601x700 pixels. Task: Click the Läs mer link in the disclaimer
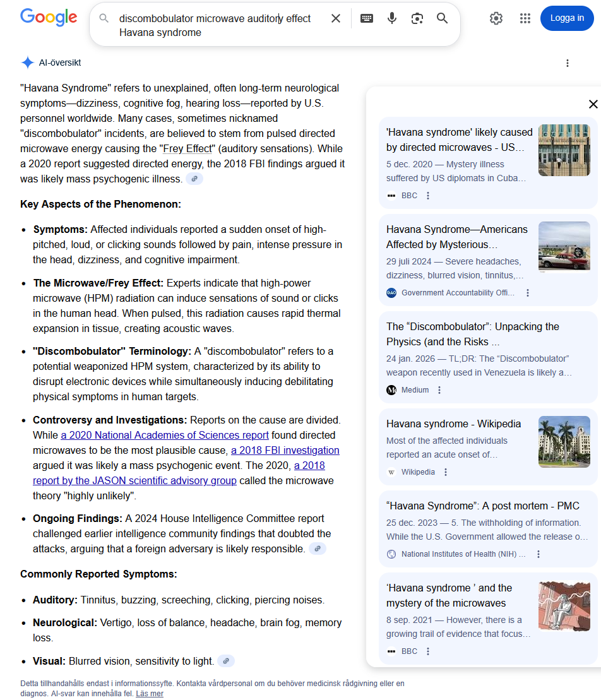click(150, 693)
